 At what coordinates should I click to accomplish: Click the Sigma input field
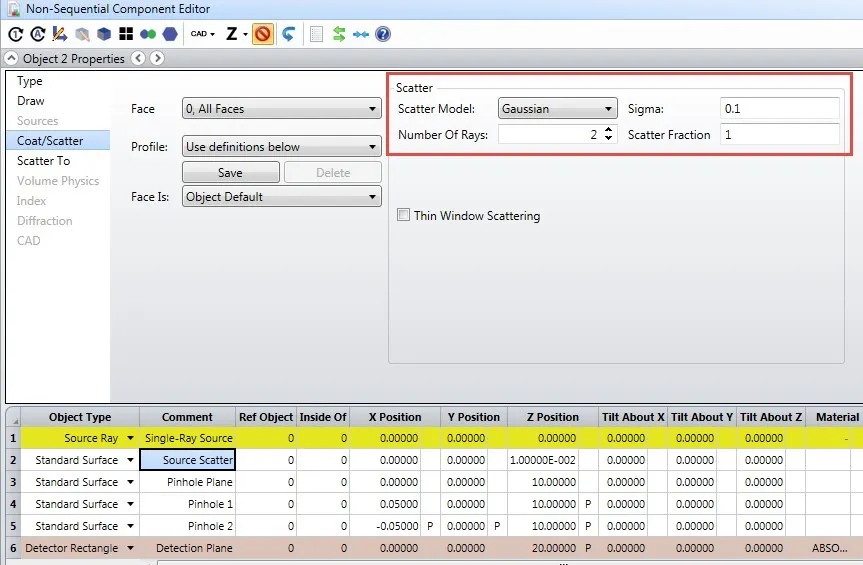pos(779,109)
